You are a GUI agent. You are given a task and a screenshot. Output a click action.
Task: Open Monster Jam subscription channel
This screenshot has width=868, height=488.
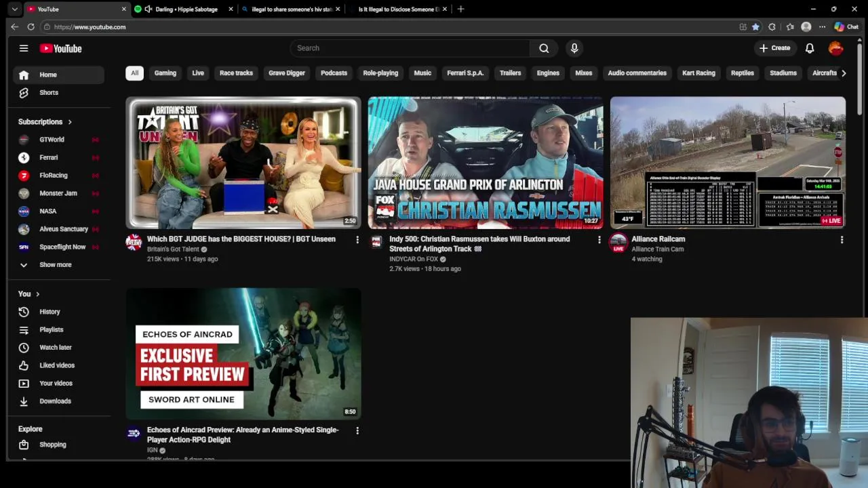tap(58, 193)
